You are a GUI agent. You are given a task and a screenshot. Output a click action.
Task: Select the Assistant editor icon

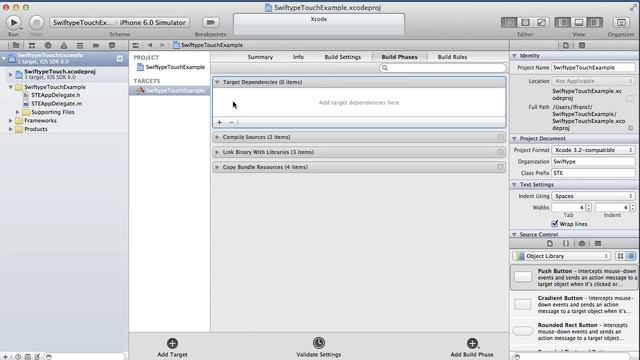click(525, 22)
